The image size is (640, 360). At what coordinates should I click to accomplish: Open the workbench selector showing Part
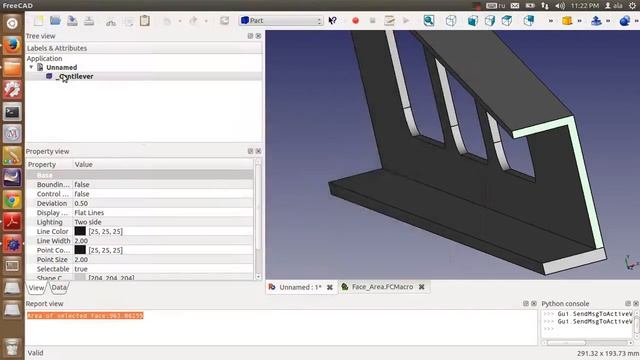pos(281,20)
